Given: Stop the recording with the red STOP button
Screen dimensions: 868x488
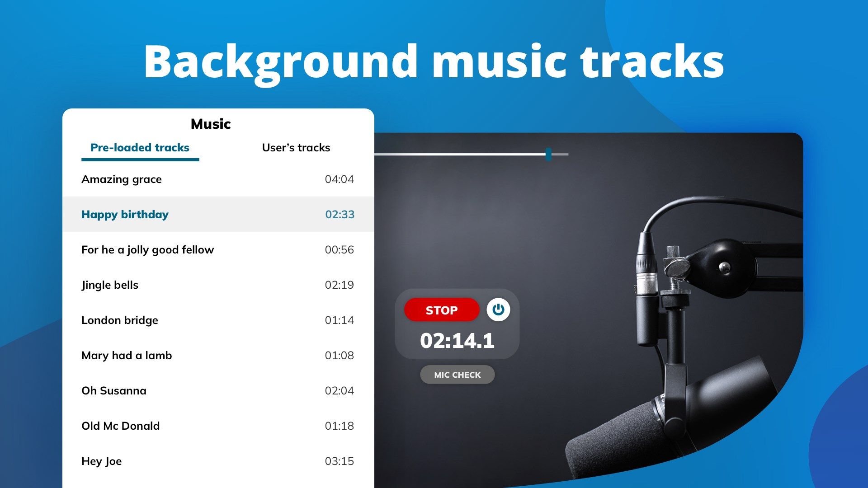Looking at the screenshot, I should (x=442, y=310).
